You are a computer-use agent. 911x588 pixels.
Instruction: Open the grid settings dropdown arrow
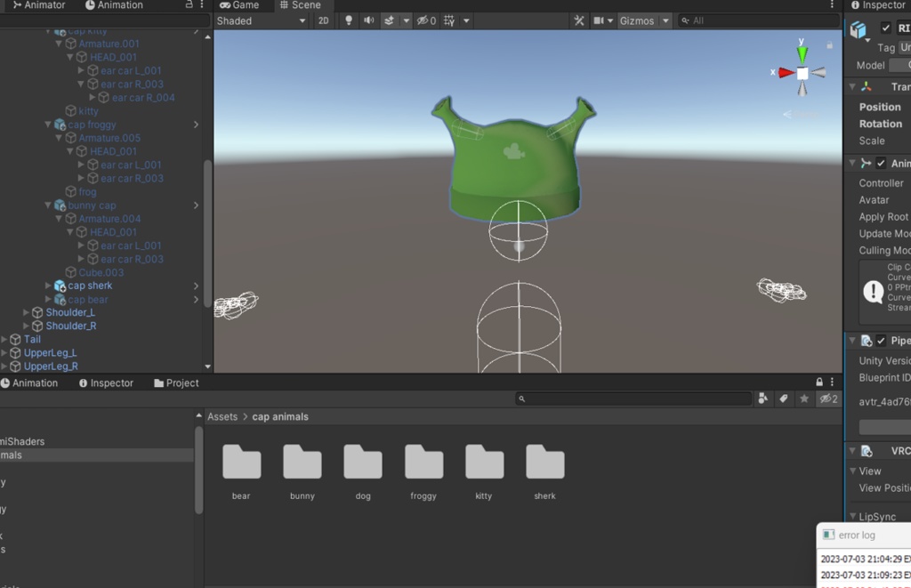(x=466, y=20)
